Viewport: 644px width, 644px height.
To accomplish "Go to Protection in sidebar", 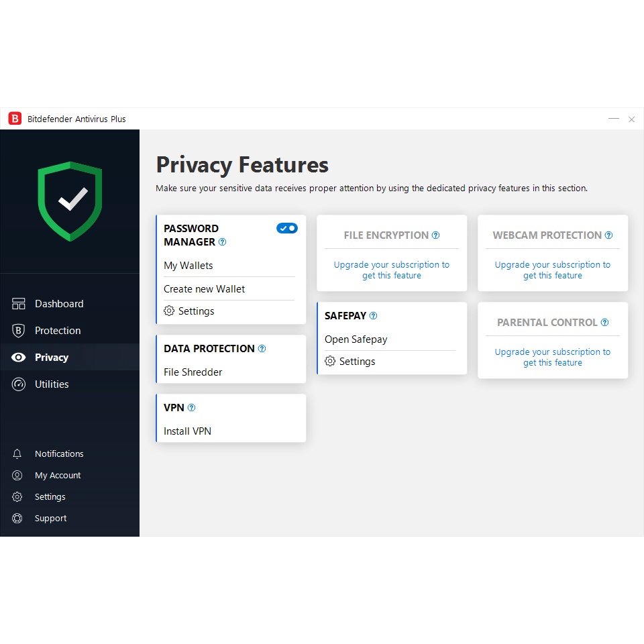I will 58,331.
